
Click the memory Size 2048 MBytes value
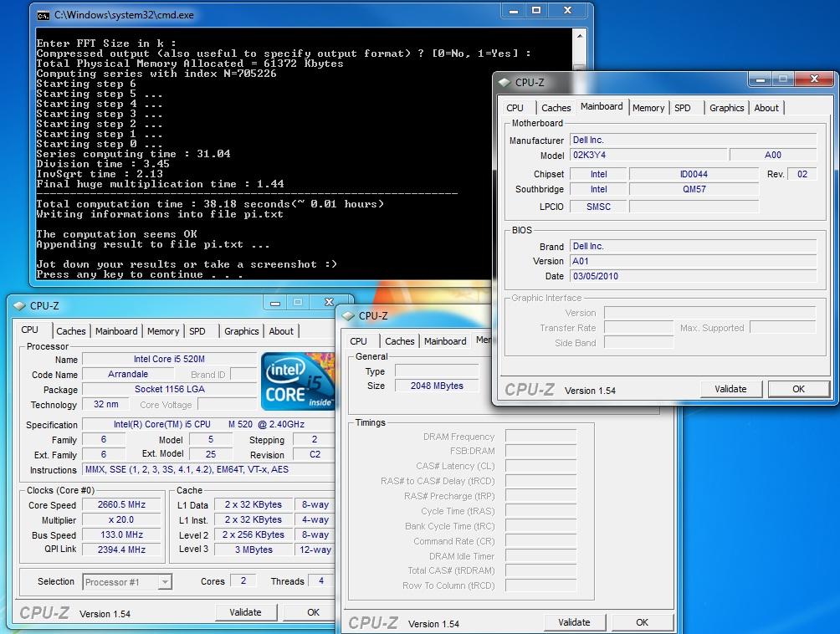pyautogui.click(x=437, y=386)
